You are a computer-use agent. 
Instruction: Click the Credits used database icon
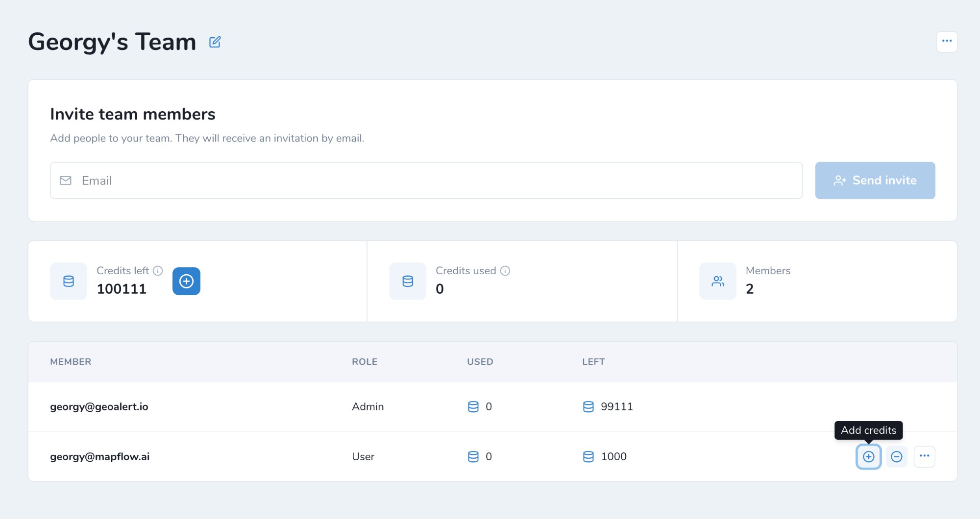pos(408,281)
